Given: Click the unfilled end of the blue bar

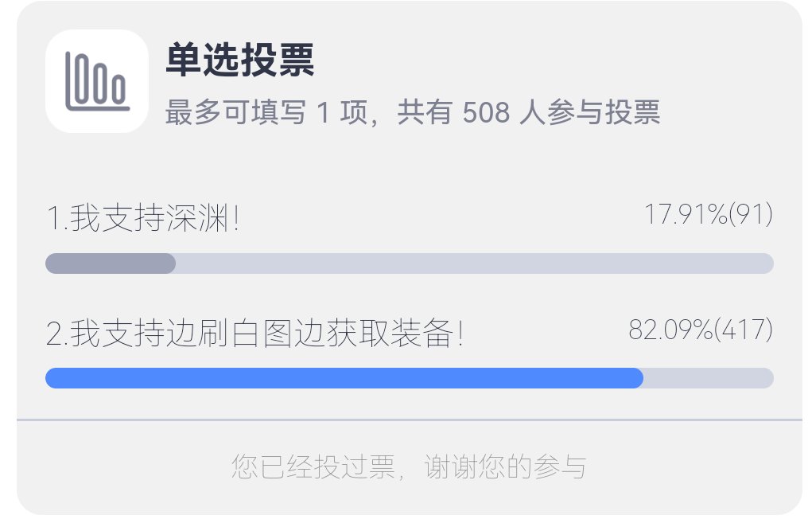Looking at the screenshot, I should [x=708, y=378].
